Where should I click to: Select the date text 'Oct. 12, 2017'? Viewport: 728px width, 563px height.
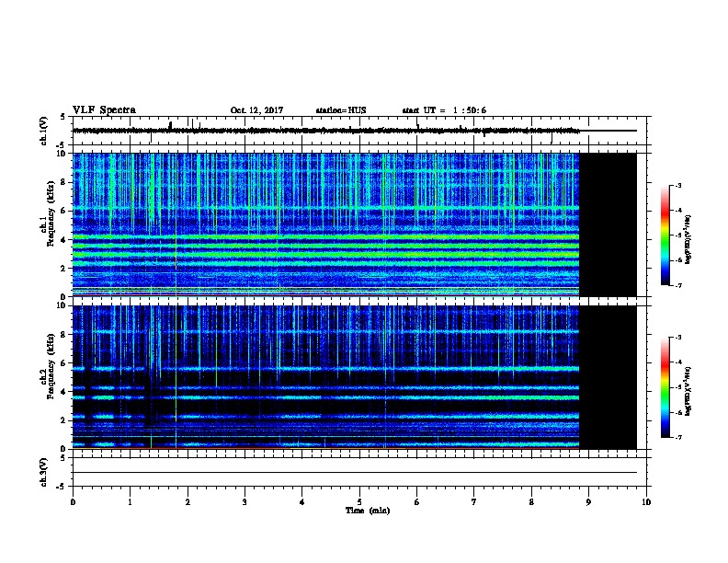coord(256,110)
